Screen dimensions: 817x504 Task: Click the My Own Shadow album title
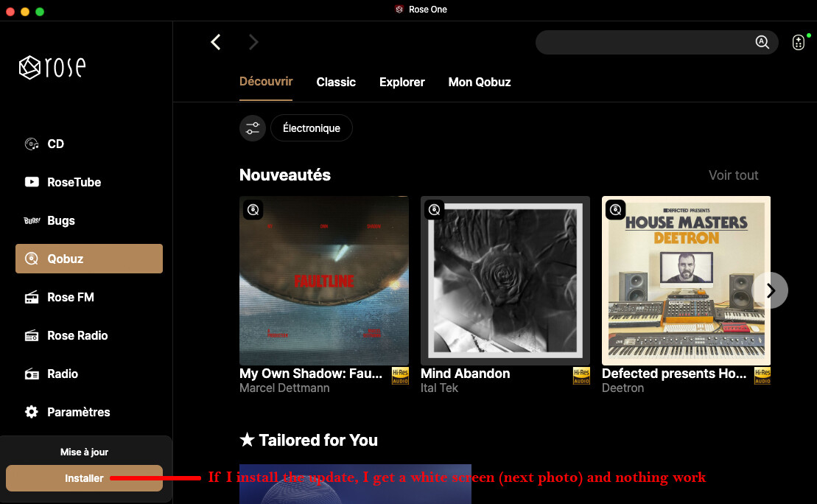coord(311,373)
